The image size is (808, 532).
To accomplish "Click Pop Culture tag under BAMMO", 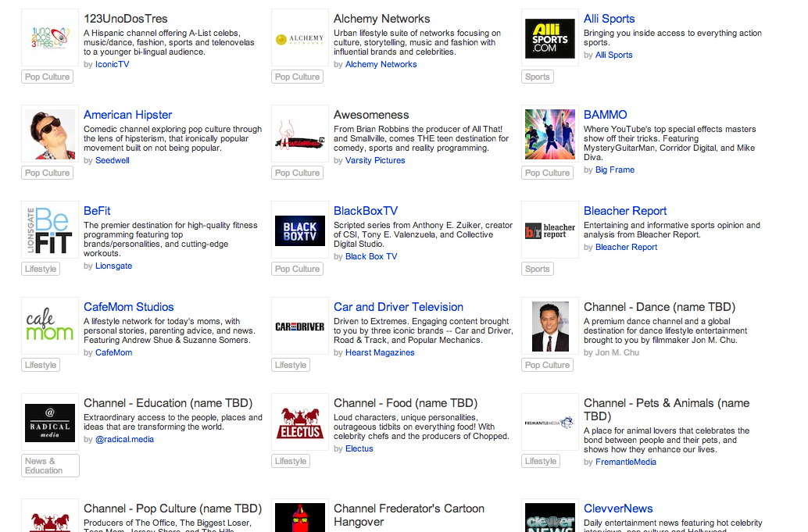I will (x=547, y=173).
